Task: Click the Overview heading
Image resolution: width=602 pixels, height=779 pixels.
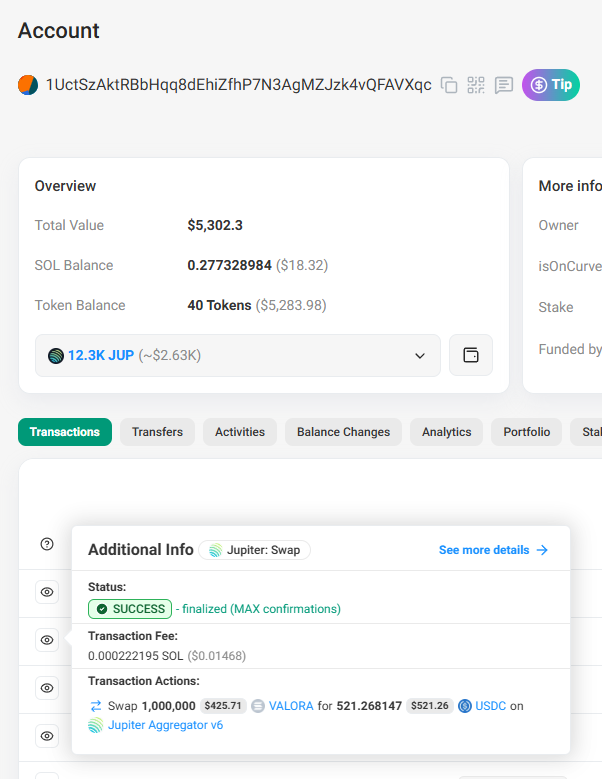Action: [65, 186]
